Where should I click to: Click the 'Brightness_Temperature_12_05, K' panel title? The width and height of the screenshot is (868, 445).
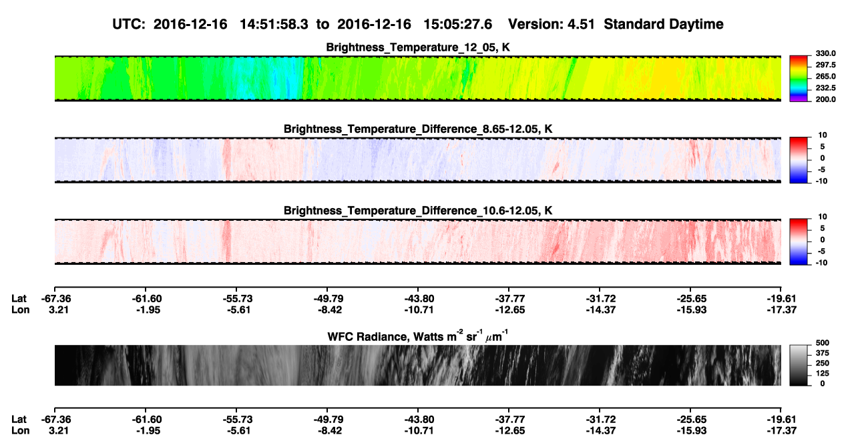(418, 47)
